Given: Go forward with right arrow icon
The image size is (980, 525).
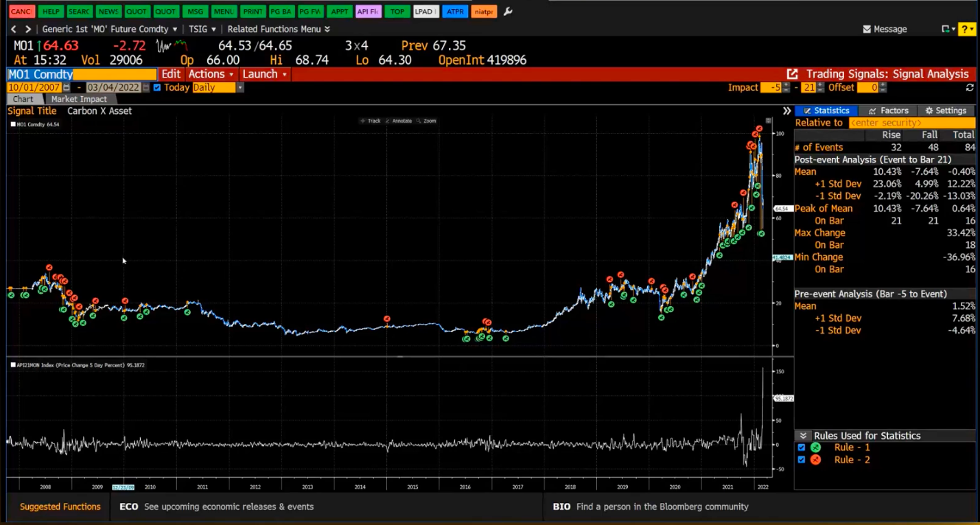Looking at the screenshot, I should tap(28, 29).
